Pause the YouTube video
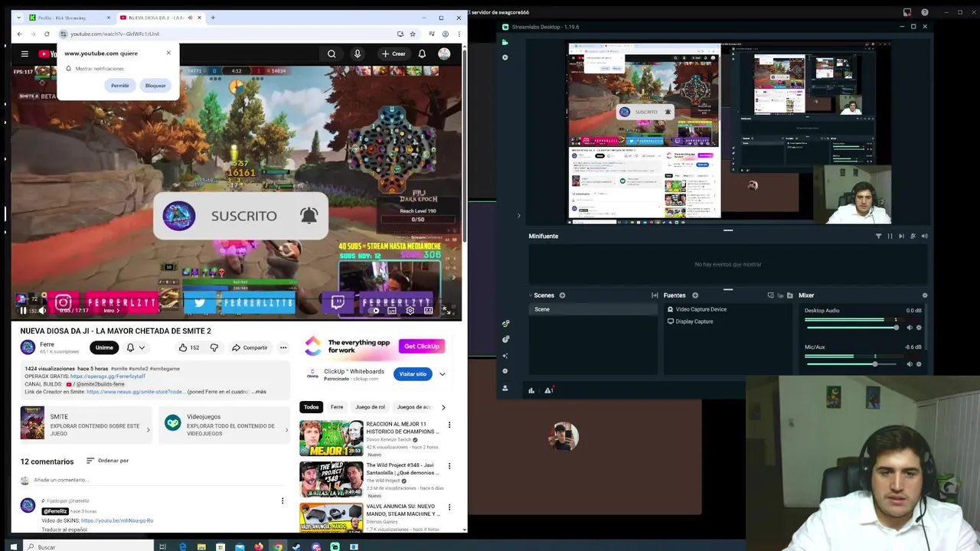980x551 pixels. tap(23, 311)
